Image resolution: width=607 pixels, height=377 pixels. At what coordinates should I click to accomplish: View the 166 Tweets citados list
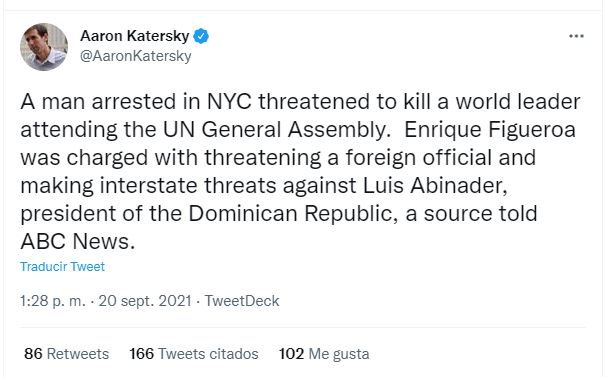click(194, 354)
